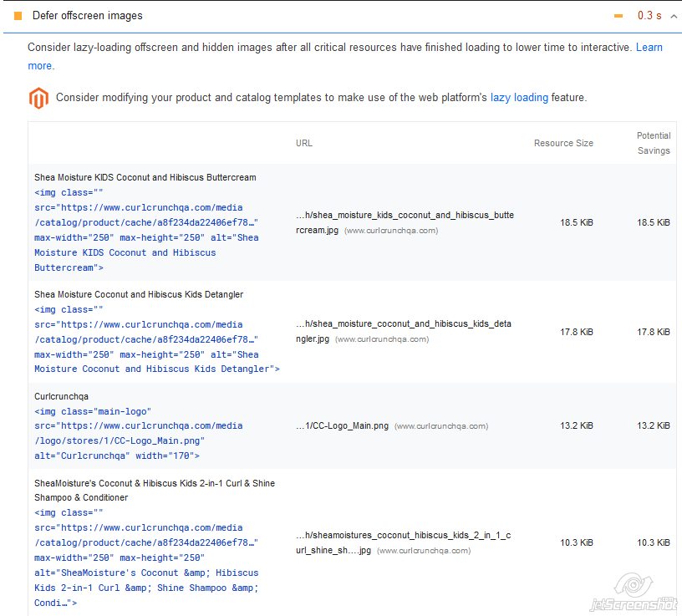682x616 pixels.
Task: Click the orange savings bar beside 0.3 s
Action: coord(618,16)
